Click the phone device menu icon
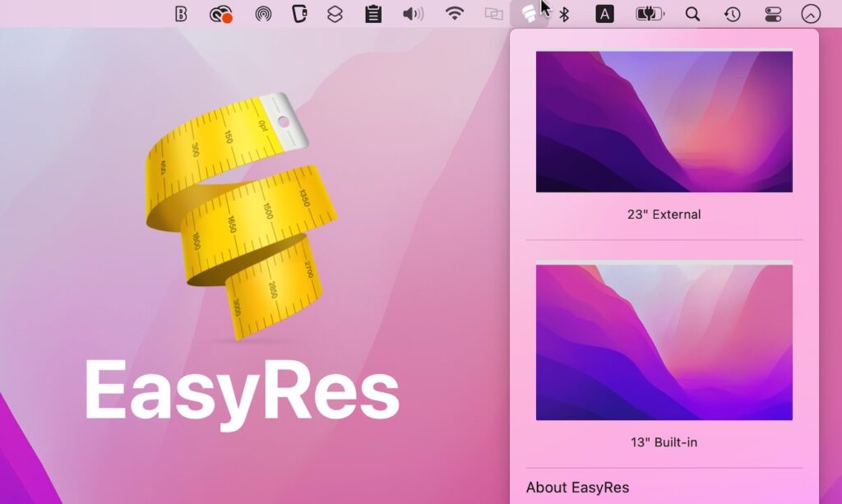The image size is (842, 504). [x=300, y=13]
